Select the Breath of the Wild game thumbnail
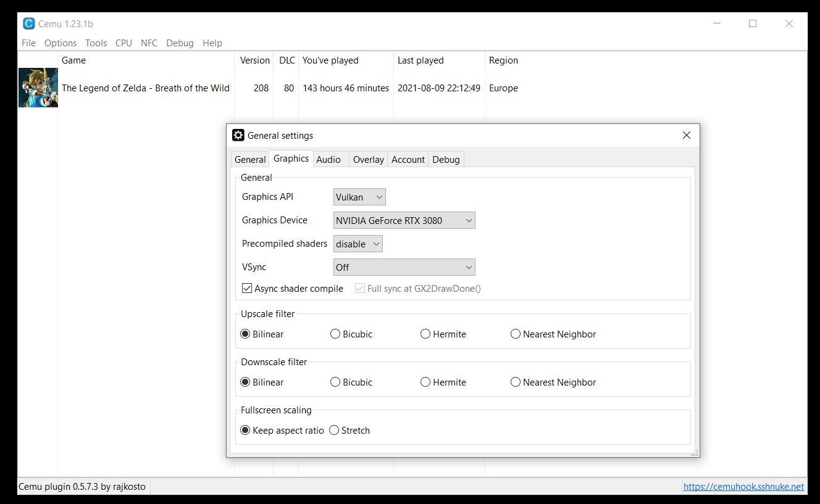The width and height of the screenshot is (820, 504). click(x=38, y=88)
